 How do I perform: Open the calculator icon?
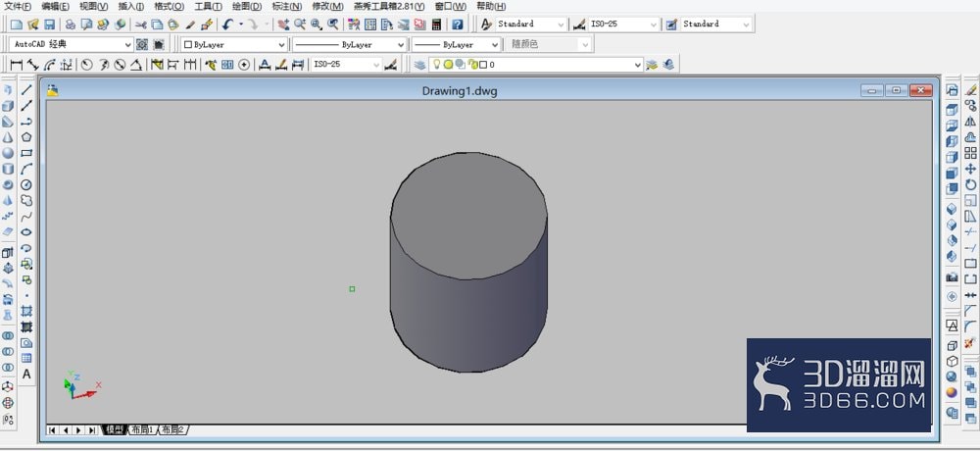(x=436, y=25)
